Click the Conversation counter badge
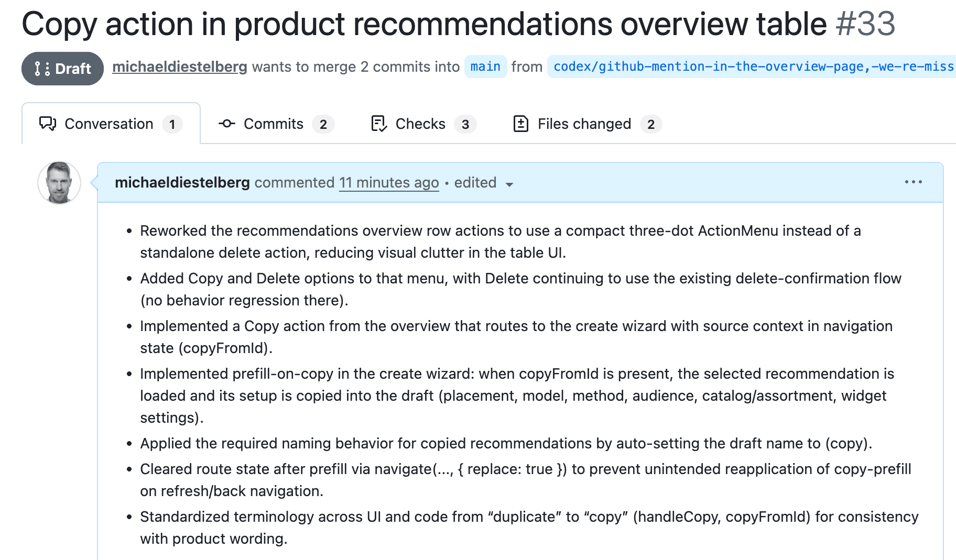Screen dimensions: 956x560 pos(172,124)
